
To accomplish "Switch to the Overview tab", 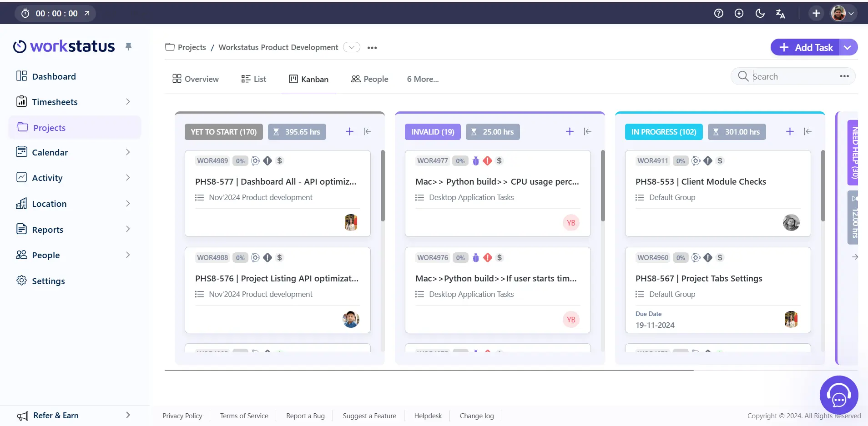I will tap(196, 79).
